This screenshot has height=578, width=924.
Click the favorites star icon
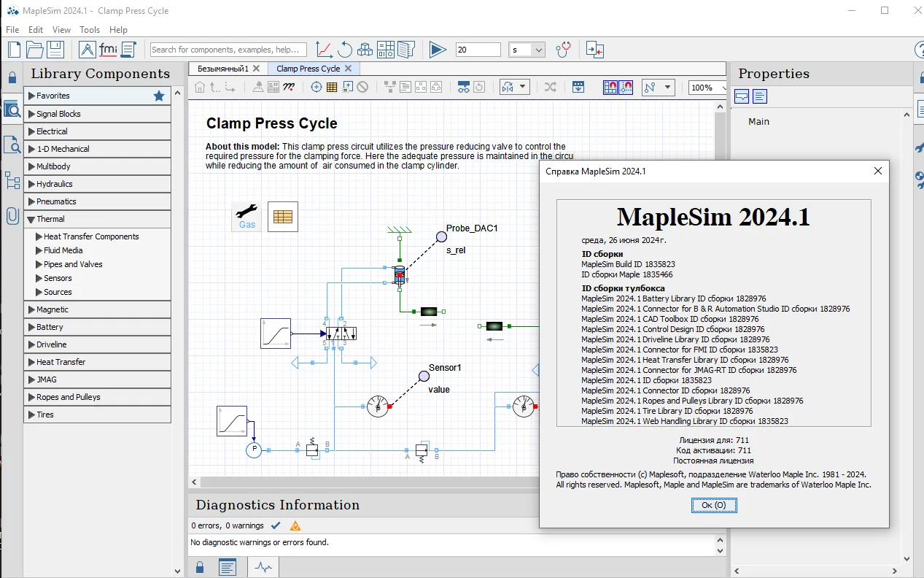coord(159,96)
